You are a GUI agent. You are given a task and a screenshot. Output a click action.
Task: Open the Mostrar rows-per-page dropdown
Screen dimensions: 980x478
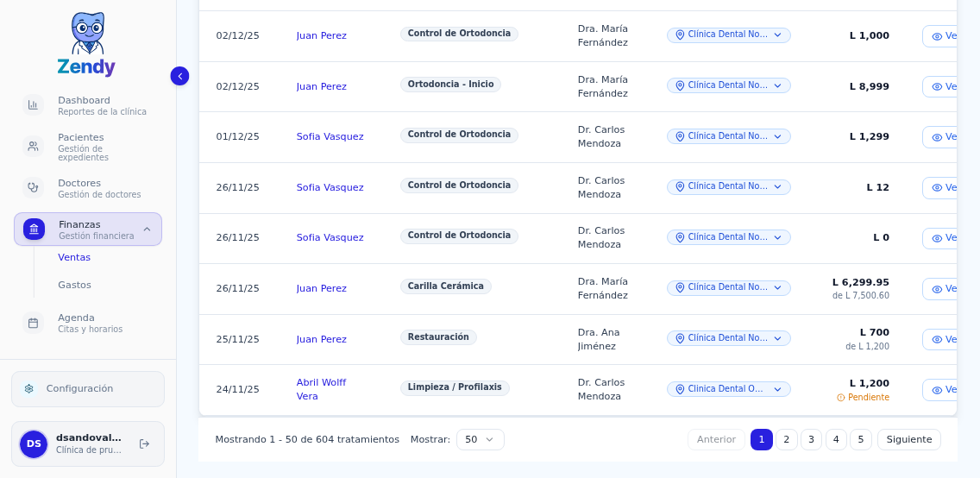480,440
